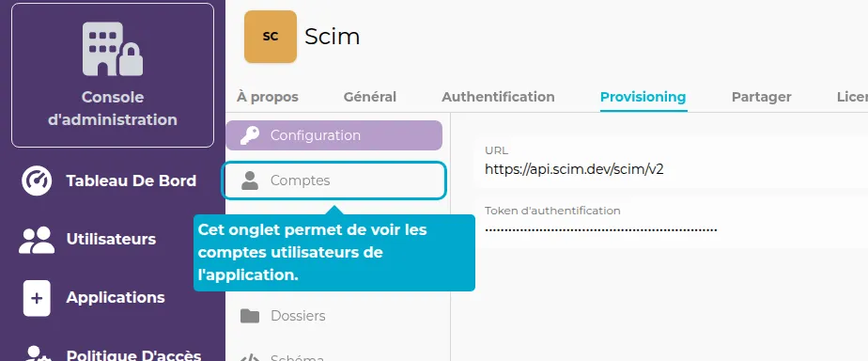Click the tooltip text about comptes utilisateurs
868x361 pixels.
(x=312, y=253)
